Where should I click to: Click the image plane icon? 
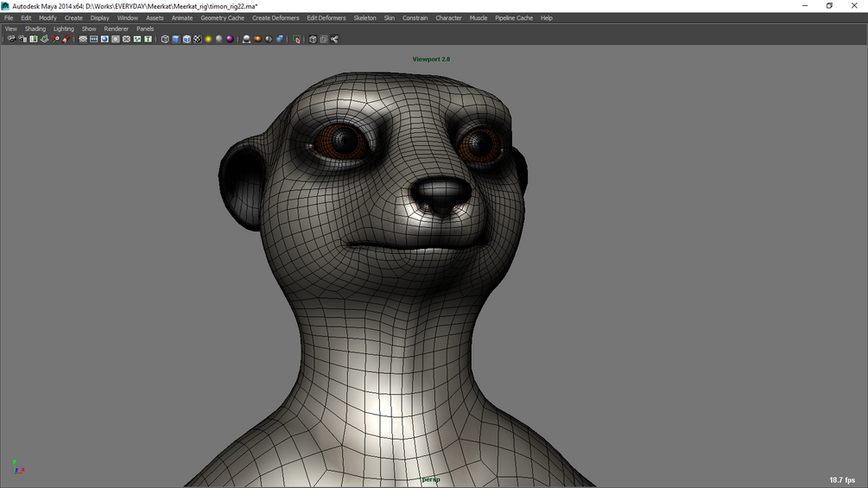click(44, 39)
